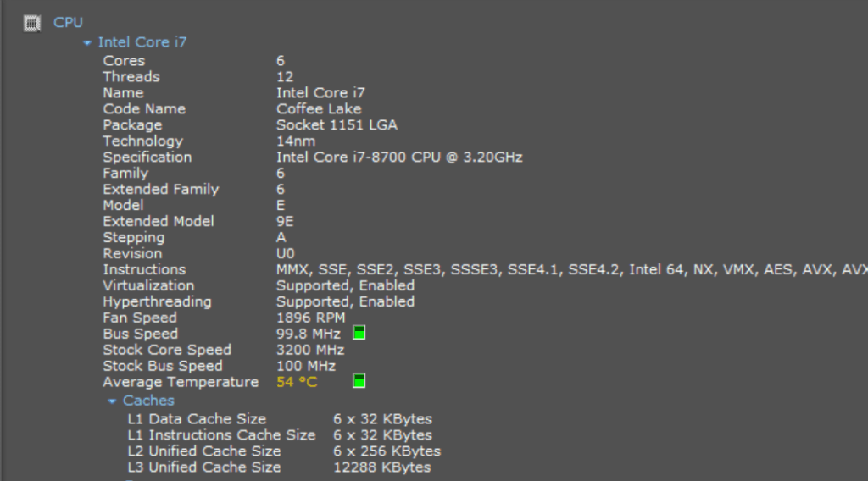868x481 pixels.
Task: Click the CPU chip icon
Action: pos(32,23)
